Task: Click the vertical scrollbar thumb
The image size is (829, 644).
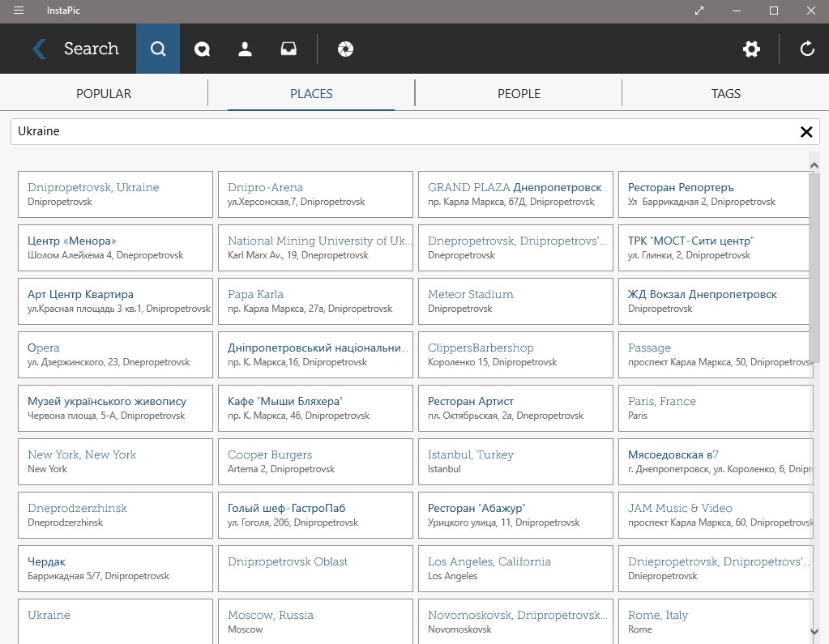Action: coord(814,268)
